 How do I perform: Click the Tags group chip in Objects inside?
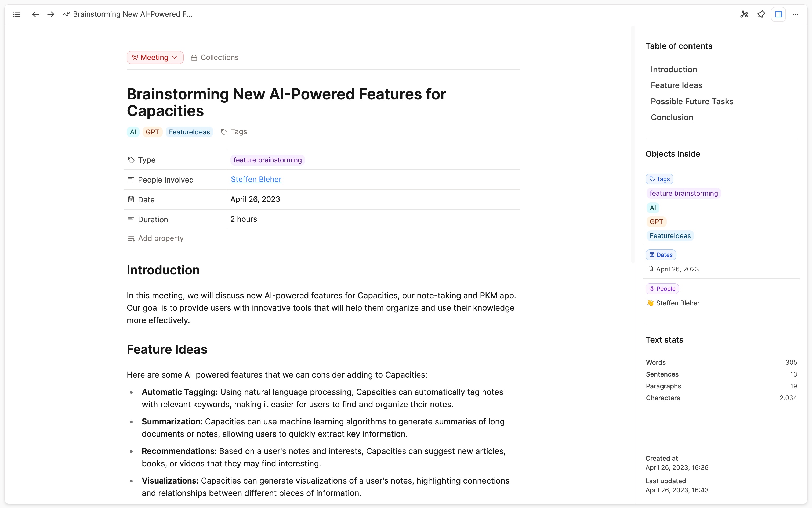[659, 179]
